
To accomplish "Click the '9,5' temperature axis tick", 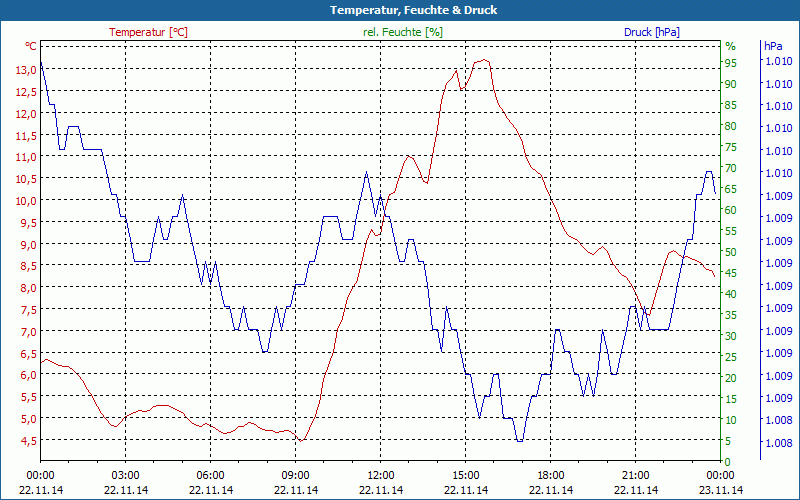I will pos(29,222).
